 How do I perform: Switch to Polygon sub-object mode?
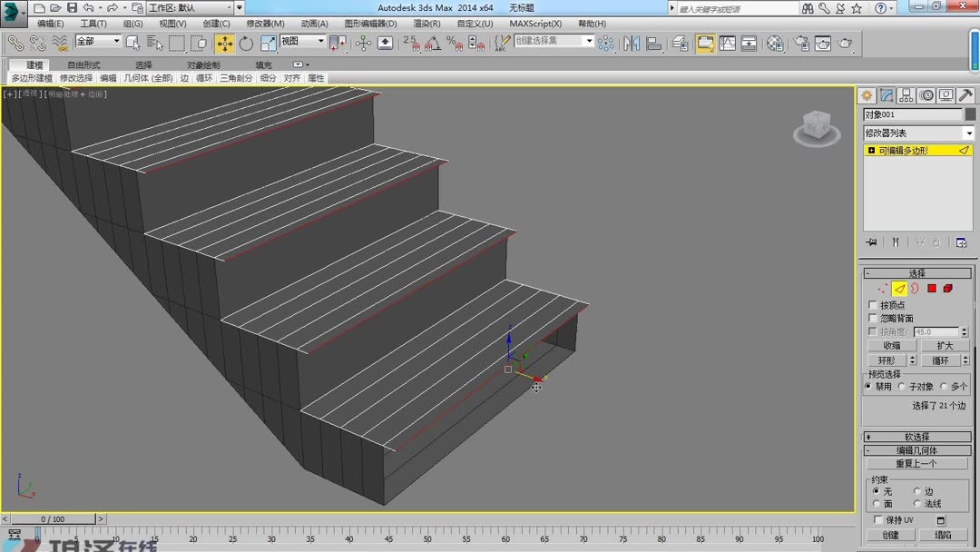click(x=931, y=289)
